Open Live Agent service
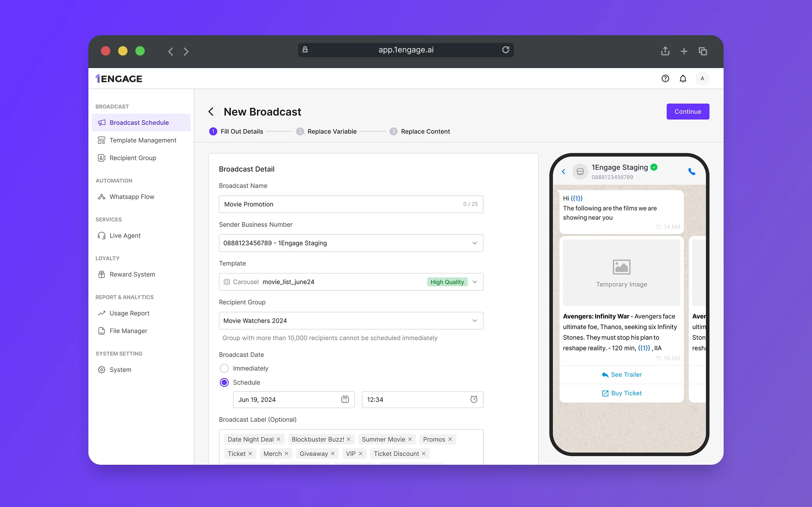 coord(141,236)
